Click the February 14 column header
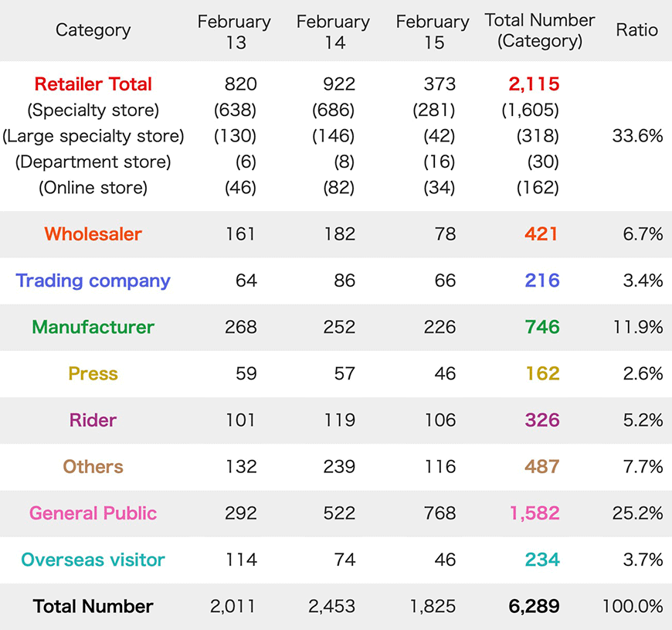The image size is (672, 630). (334, 32)
